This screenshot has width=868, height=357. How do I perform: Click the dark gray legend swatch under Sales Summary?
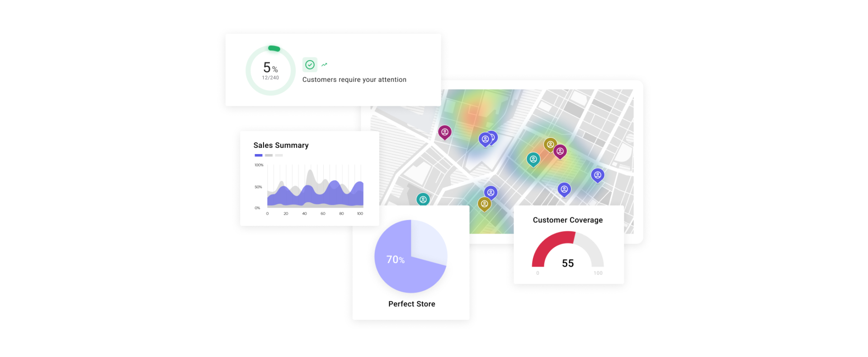(x=269, y=155)
